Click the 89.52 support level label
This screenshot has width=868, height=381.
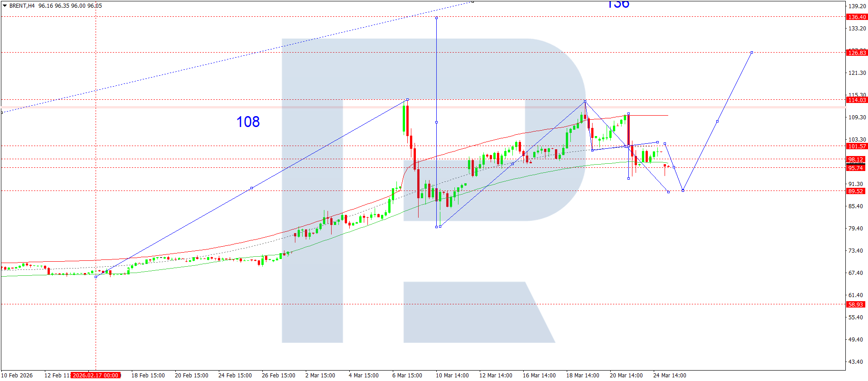pos(855,191)
